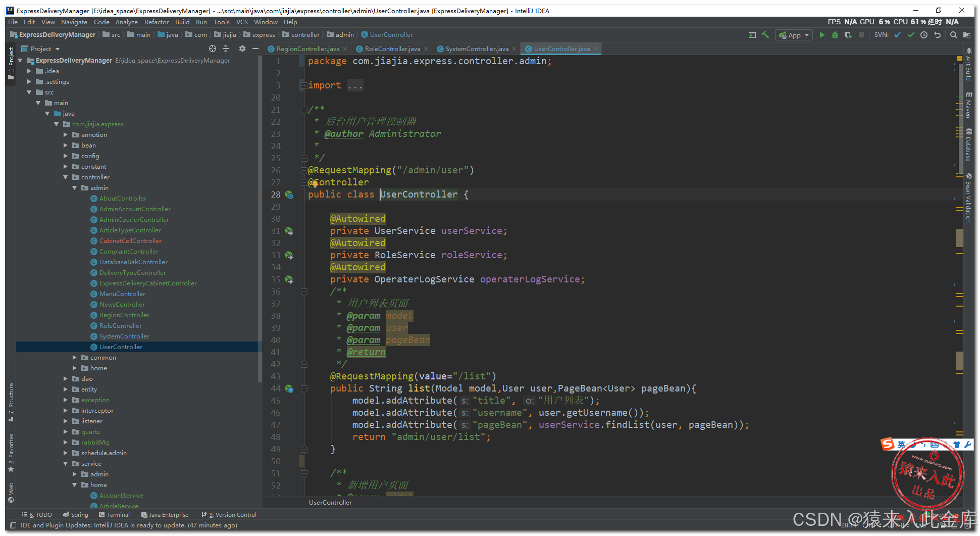The height and width of the screenshot is (536, 980).
Task: Open the Refactor menu
Action: click(157, 22)
